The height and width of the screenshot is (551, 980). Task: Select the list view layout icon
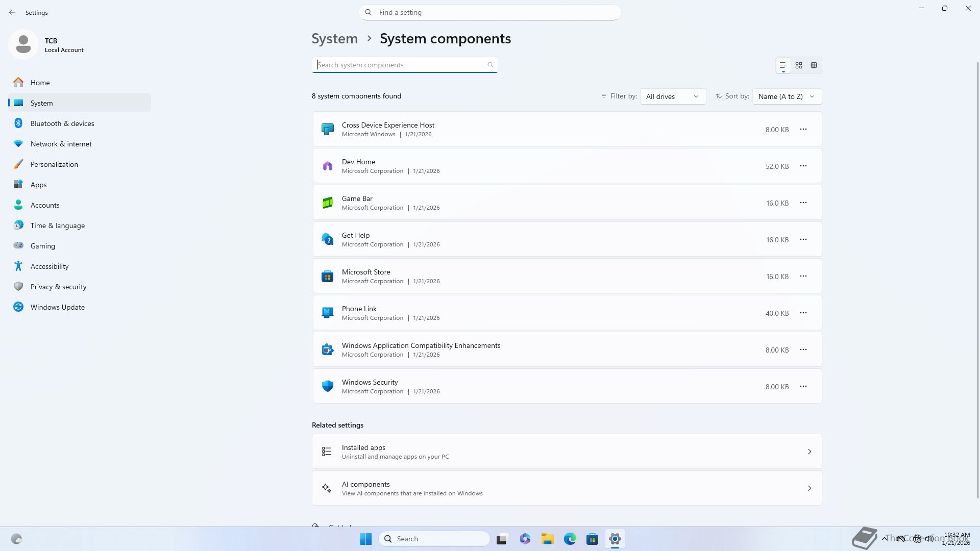point(783,65)
